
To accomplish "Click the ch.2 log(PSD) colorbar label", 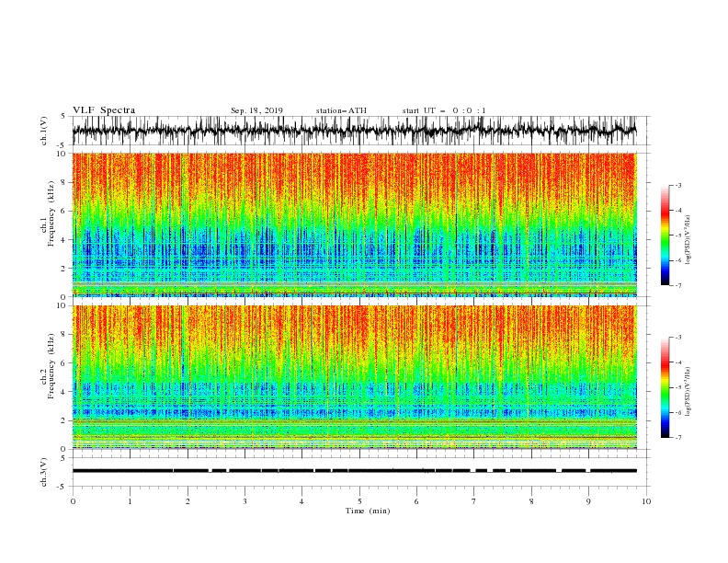I will [688, 392].
